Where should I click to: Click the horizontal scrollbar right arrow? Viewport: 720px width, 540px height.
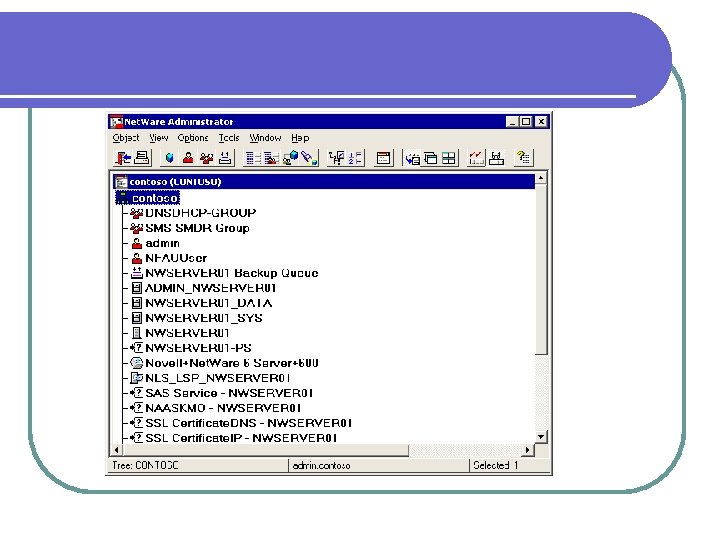coord(528,450)
